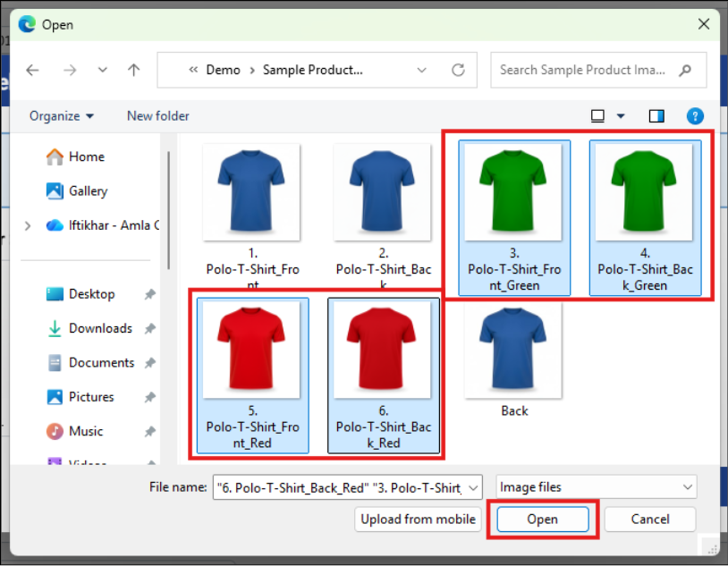Refresh the Sample Product folder listing

pos(458,70)
